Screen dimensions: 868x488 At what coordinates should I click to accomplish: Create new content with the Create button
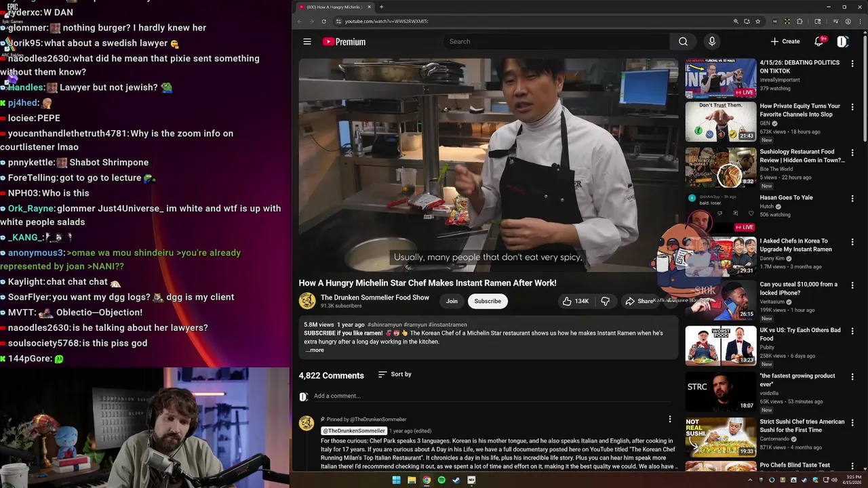tap(785, 41)
